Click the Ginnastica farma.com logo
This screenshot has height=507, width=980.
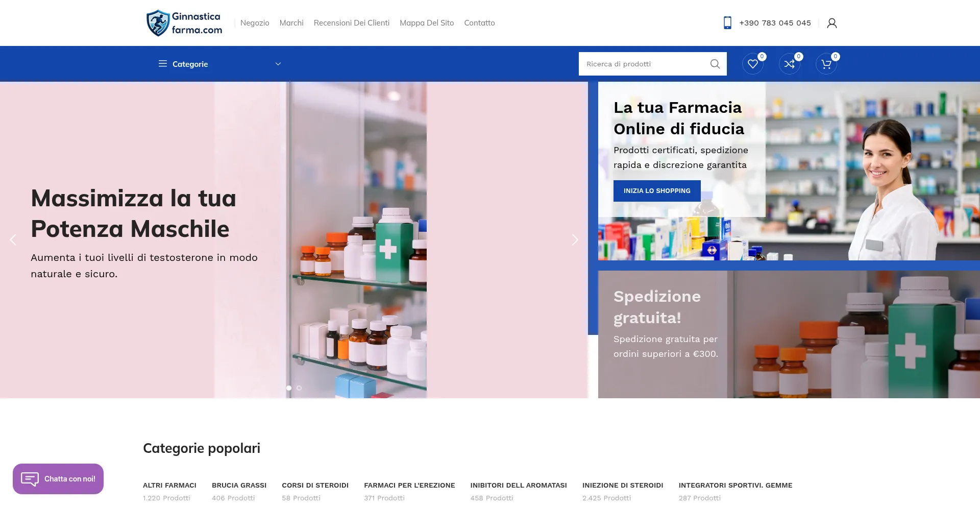(x=184, y=23)
